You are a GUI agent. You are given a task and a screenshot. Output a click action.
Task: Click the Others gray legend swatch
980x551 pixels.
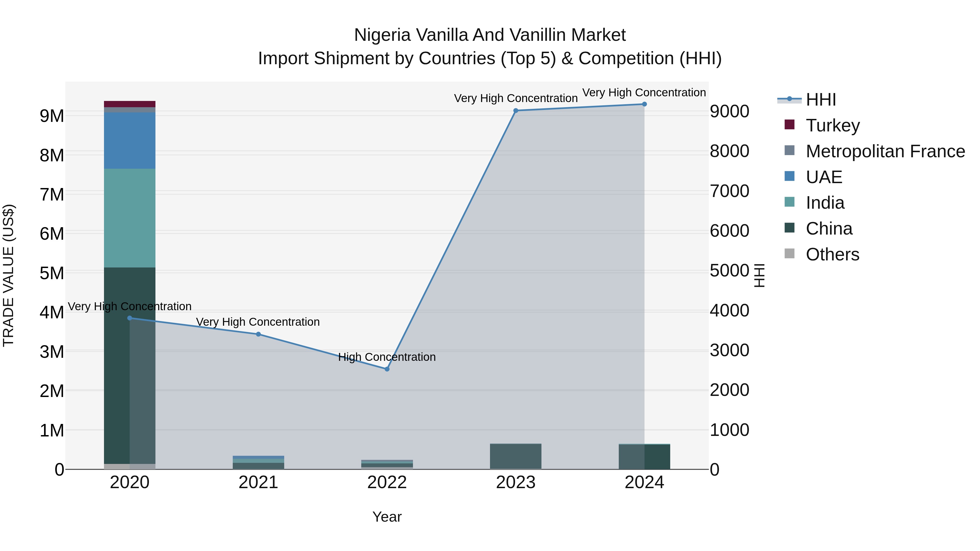tap(789, 254)
